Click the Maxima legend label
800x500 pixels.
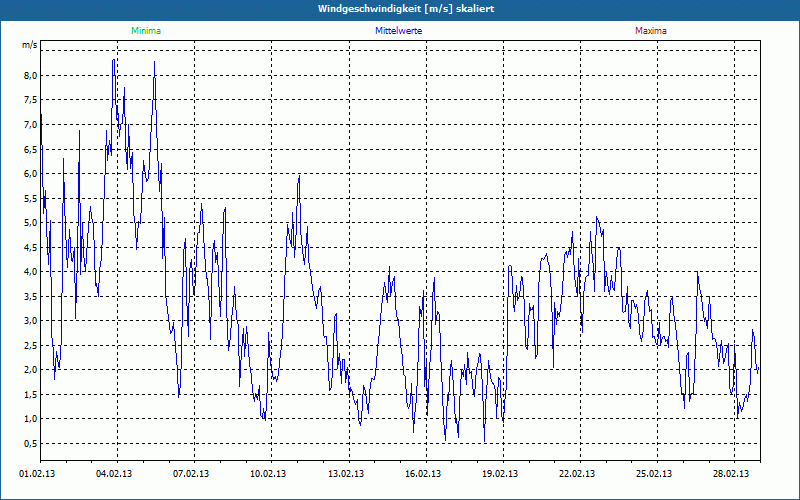pyautogui.click(x=651, y=31)
